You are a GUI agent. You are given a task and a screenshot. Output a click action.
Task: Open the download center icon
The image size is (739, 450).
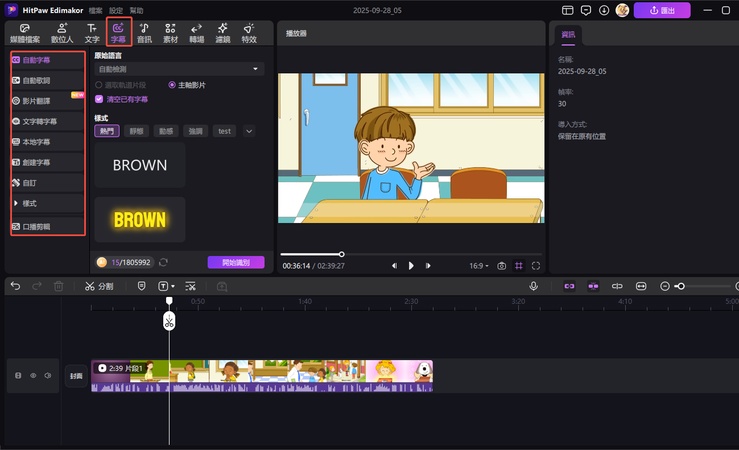click(603, 10)
